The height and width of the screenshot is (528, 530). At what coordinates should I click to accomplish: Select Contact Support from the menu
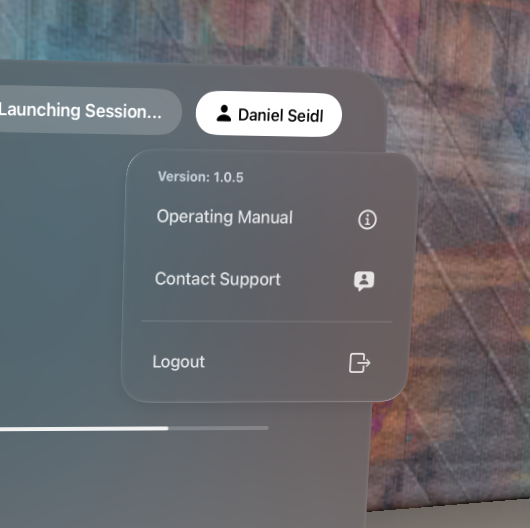265,280
